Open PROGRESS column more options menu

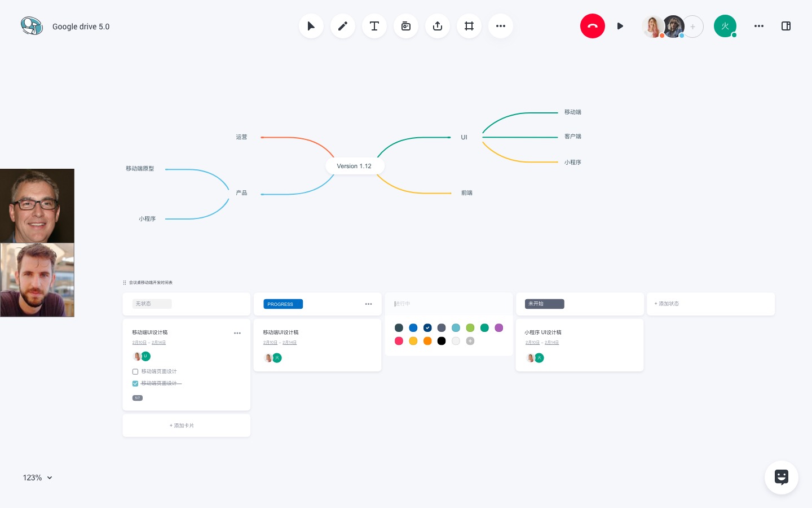tap(368, 304)
